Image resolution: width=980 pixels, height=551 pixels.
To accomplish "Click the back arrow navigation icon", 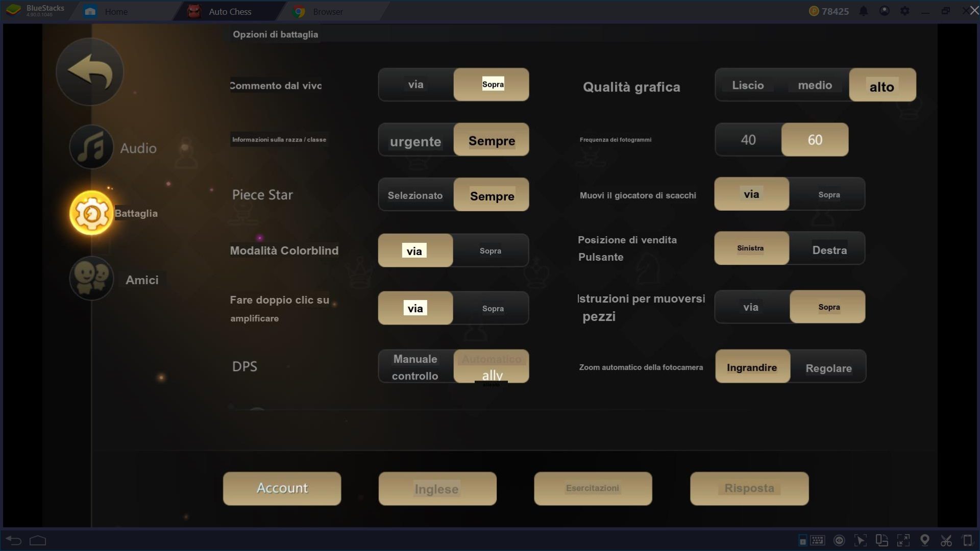I will [x=89, y=72].
